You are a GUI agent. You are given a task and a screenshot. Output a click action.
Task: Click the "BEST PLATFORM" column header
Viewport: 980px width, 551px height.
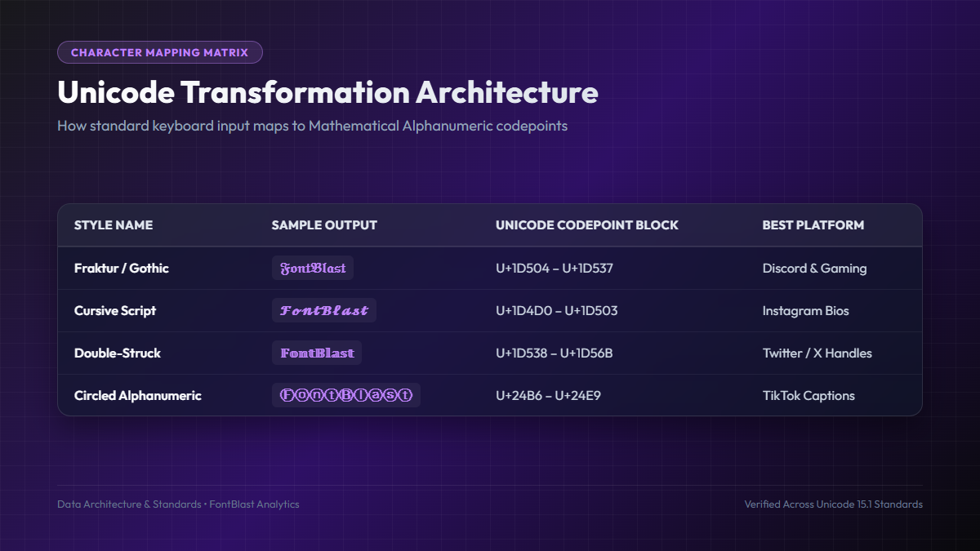813,225
